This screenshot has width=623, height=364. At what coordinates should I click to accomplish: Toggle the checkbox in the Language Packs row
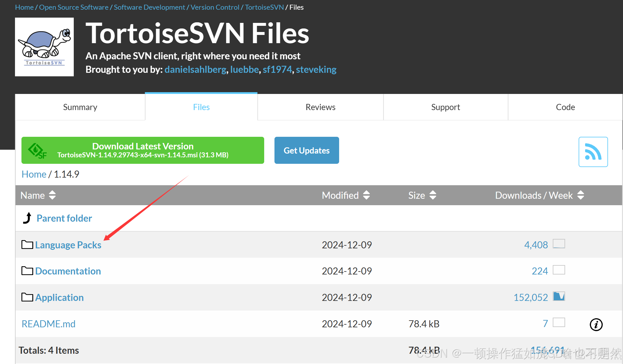click(x=559, y=244)
